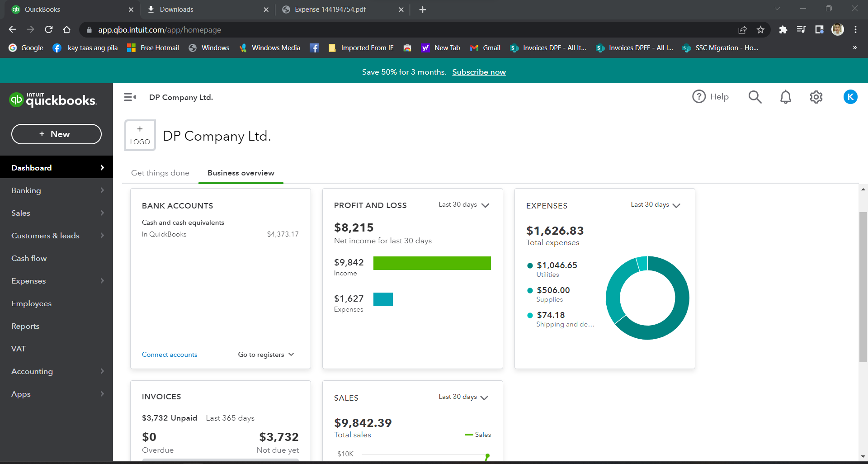Bookmark this page with star icon
868x464 pixels.
point(760,30)
